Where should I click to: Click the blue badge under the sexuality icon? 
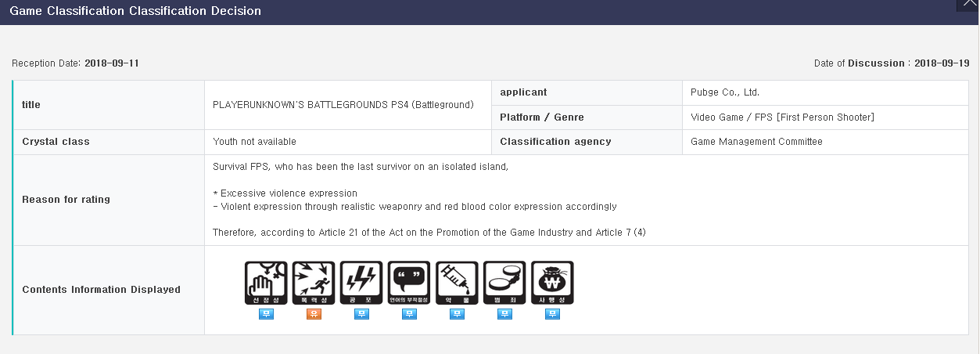[x=266, y=314]
